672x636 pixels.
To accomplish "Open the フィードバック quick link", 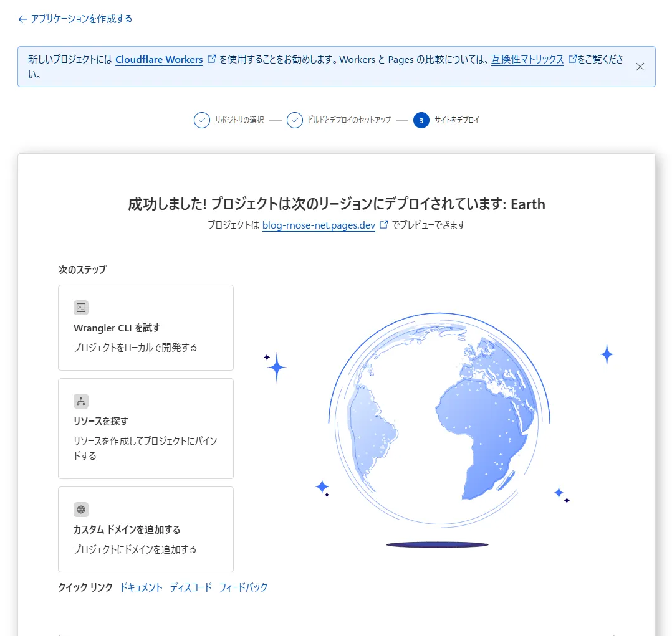I will [x=243, y=587].
